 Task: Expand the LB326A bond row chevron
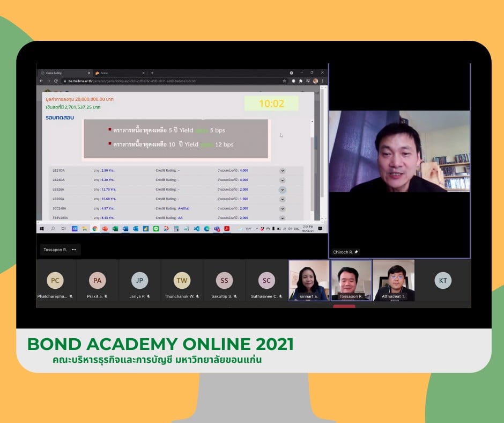point(282,189)
